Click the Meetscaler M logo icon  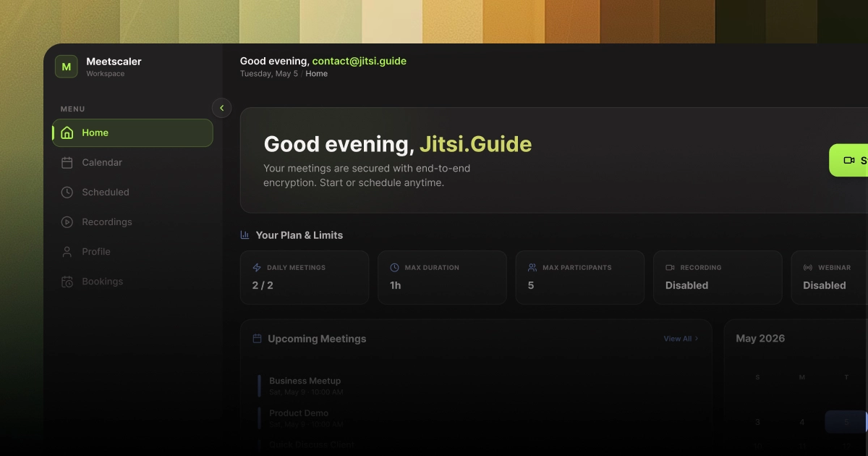pyautogui.click(x=67, y=67)
